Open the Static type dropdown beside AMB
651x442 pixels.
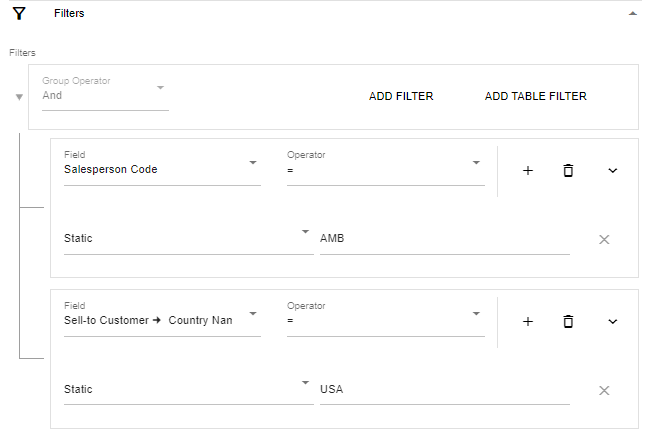point(188,239)
